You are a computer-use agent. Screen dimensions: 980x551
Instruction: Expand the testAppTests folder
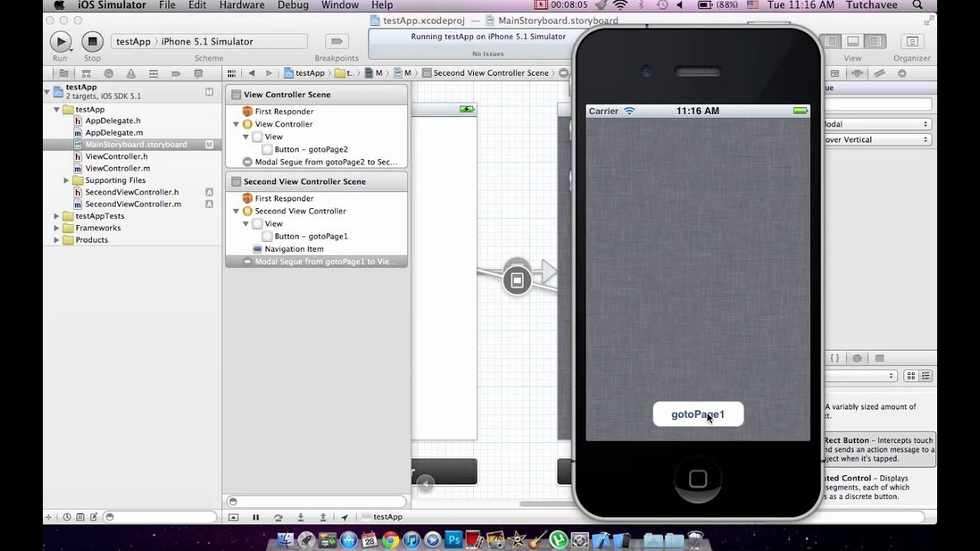coord(57,216)
